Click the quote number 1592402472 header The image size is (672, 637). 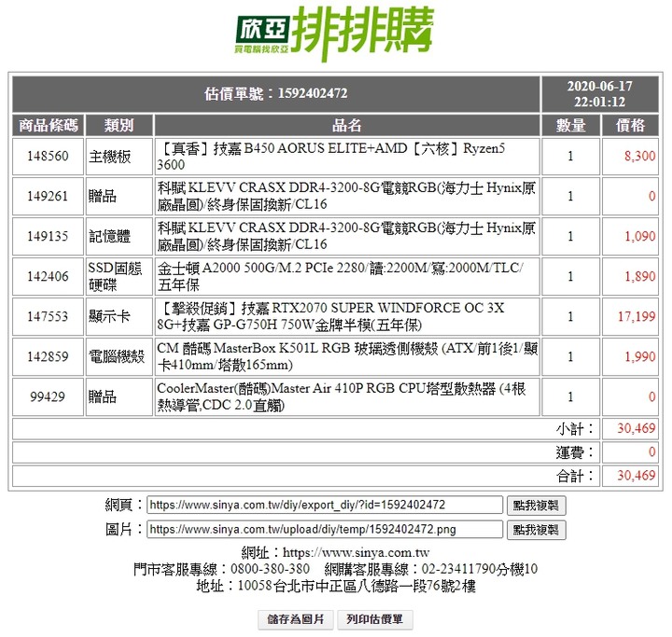coord(276,94)
